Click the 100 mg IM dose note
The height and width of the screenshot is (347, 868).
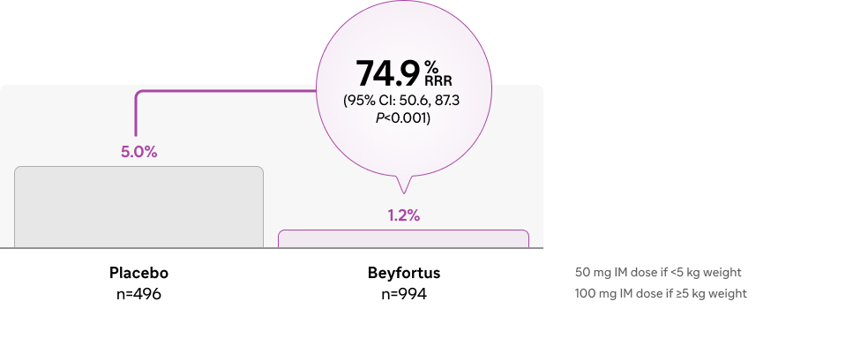[661, 293]
